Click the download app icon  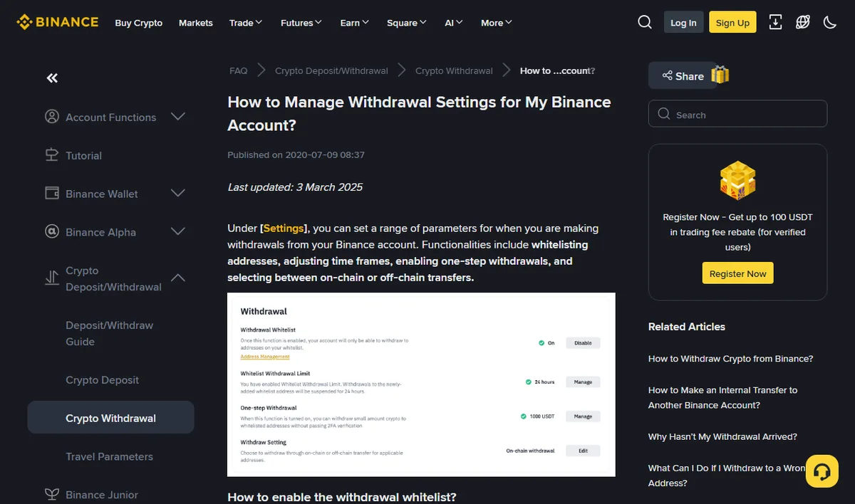(x=776, y=22)
